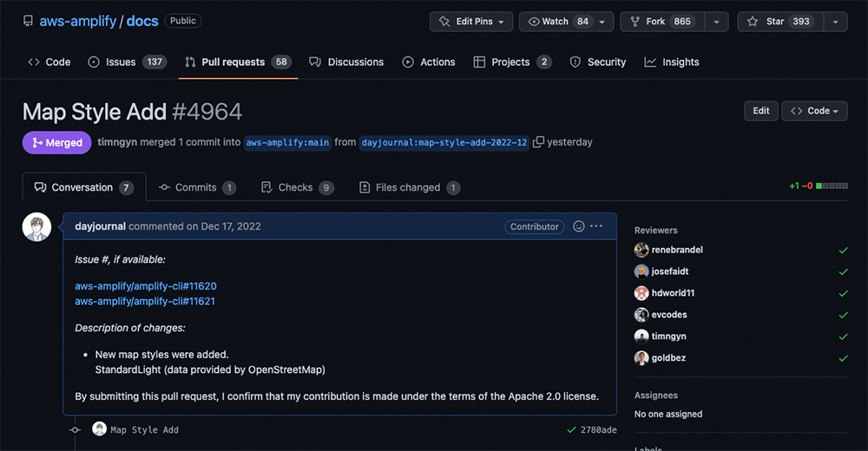
Task: Open the Map Style Add commit message
Action: click(144, 429)
